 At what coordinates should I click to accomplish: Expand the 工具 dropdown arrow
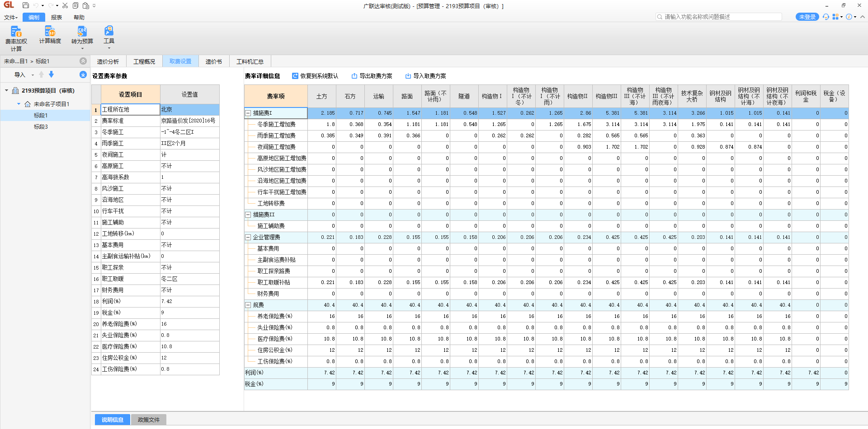click(x=109, y=48)
